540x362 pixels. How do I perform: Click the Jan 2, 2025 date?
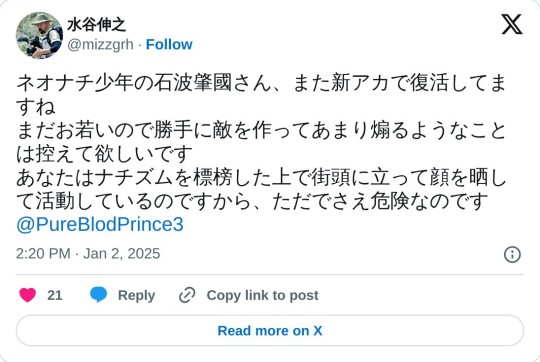pyautogui.click(x=122, y=254)
